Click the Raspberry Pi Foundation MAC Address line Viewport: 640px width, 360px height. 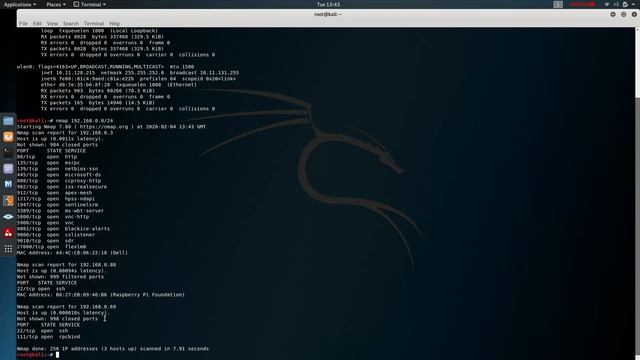(x=101, y=295)
